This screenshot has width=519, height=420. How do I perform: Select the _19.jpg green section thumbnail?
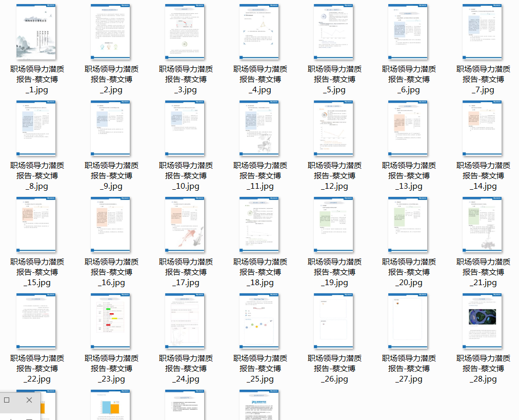coord(334,225)
